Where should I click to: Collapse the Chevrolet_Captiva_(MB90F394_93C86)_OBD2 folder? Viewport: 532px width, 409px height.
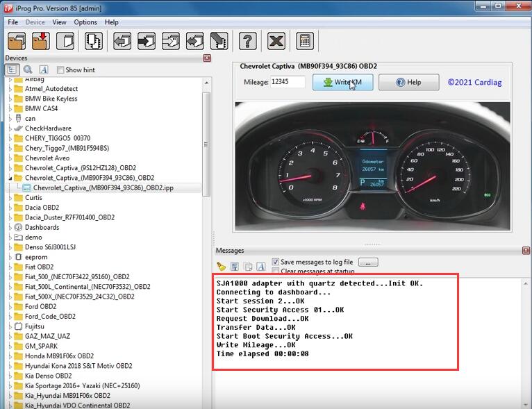tap(10, 178)
